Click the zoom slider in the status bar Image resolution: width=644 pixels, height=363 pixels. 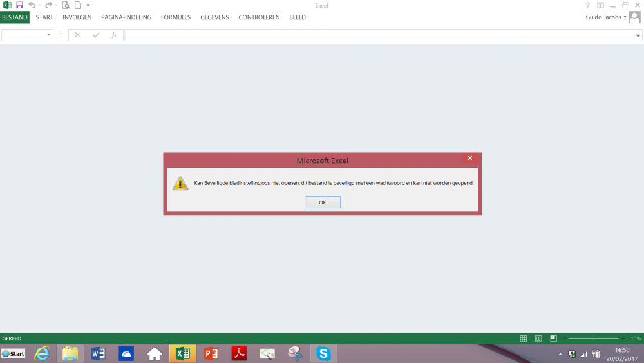point(594,338)
